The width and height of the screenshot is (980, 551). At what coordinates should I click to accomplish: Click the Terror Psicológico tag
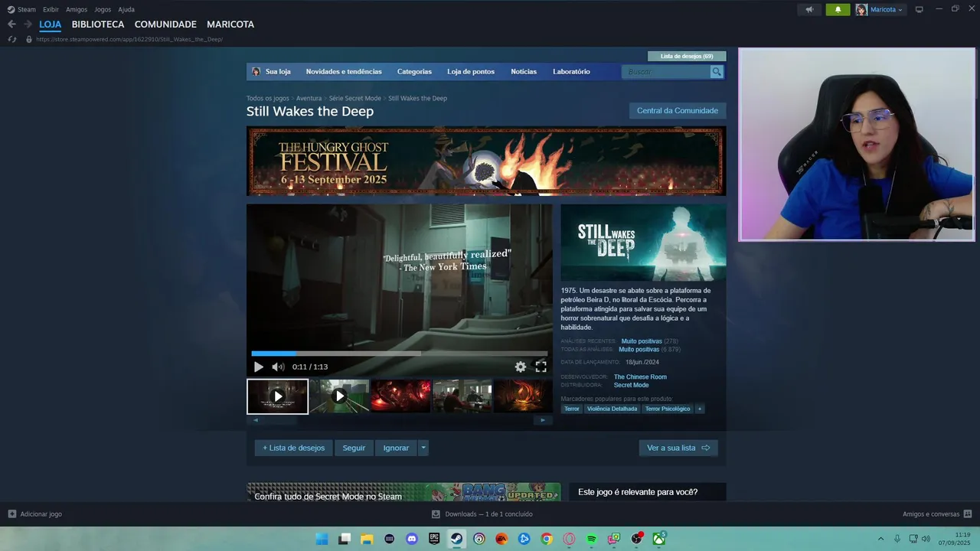(x=668, y=409)
